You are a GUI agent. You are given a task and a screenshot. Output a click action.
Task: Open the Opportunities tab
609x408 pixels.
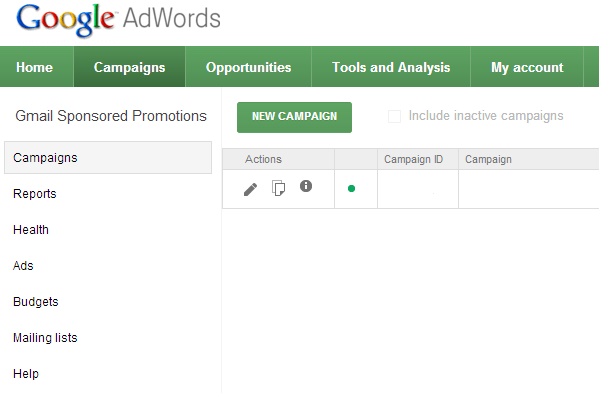tap(249, 67)
